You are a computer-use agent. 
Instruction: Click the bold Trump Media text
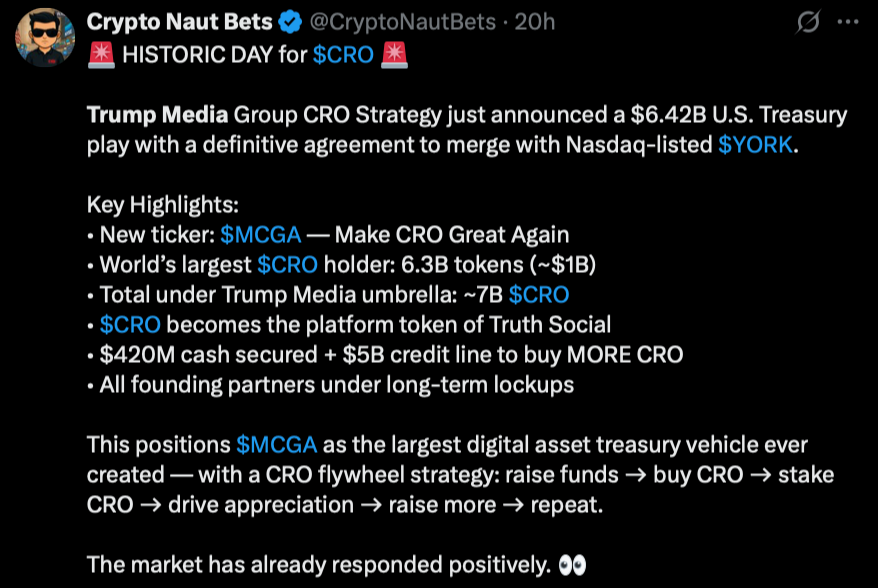click(x=157, y=115)
